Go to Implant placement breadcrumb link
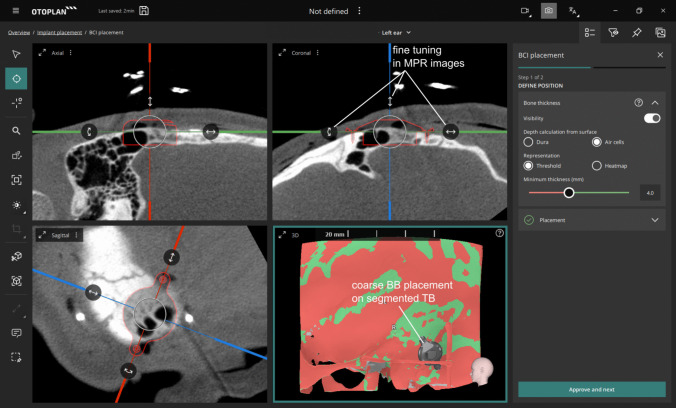 pyautogui.click(x=59, y=32)
